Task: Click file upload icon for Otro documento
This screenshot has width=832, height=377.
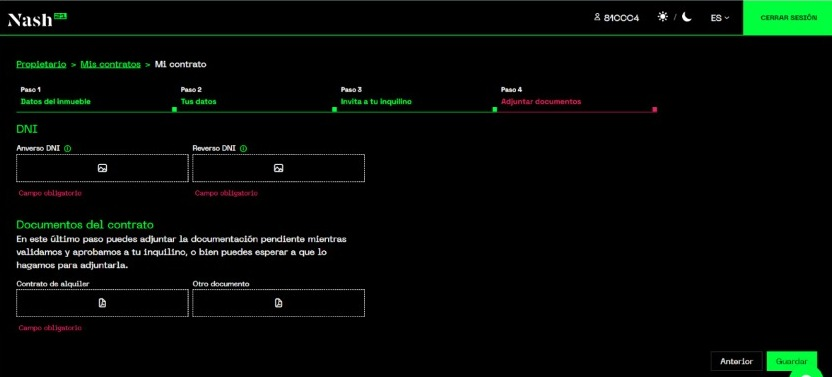Action: point(279,303)
